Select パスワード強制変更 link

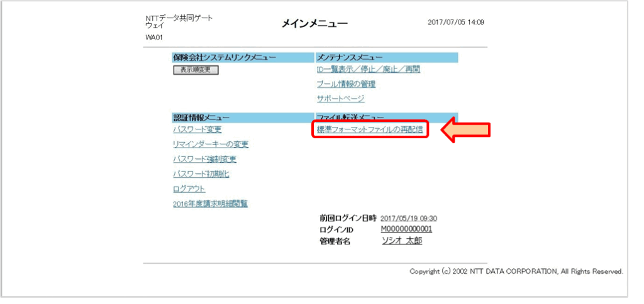click(204, 159)
